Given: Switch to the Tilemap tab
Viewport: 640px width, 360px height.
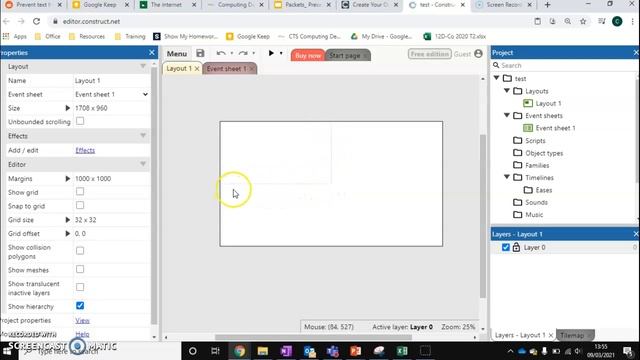Looking at the screenshot, I should (572, 335).
